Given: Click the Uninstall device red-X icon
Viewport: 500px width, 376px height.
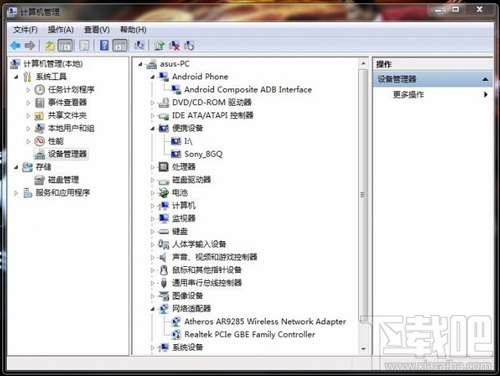Looking at the screenshot, I should tap(174, 45).
